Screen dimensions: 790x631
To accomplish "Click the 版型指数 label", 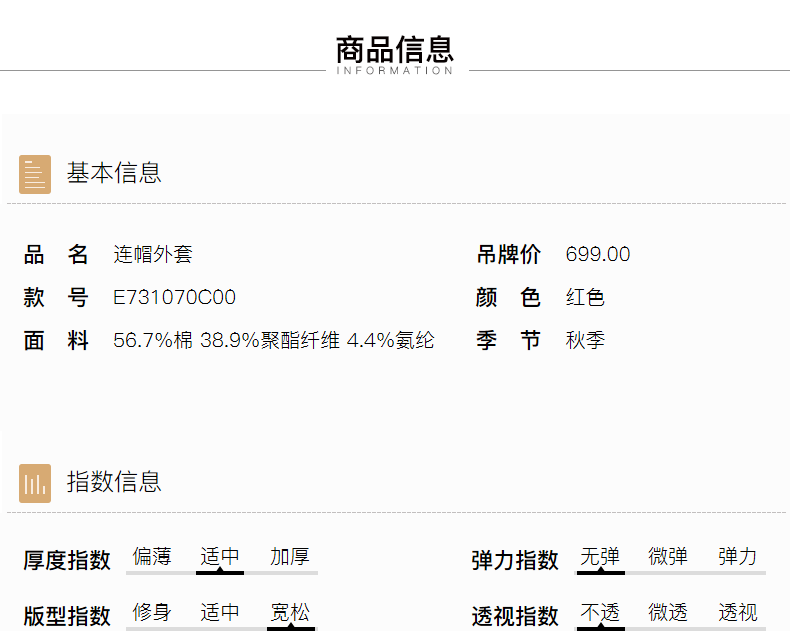I will tap(67, 616).
